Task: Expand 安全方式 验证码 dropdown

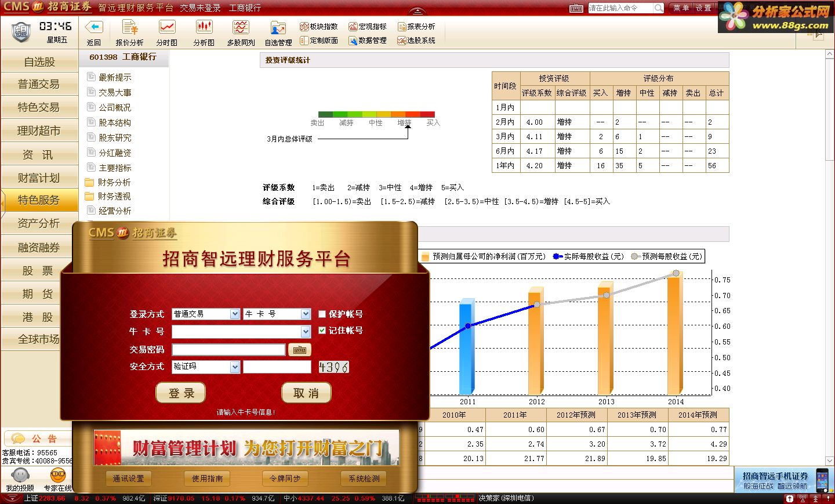Action: pos(235,367)
